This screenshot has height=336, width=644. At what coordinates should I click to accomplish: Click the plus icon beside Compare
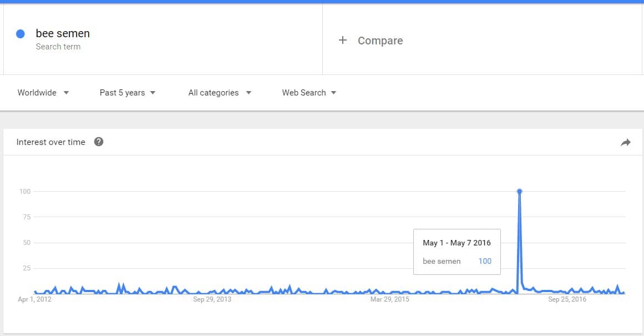[343, 40]
